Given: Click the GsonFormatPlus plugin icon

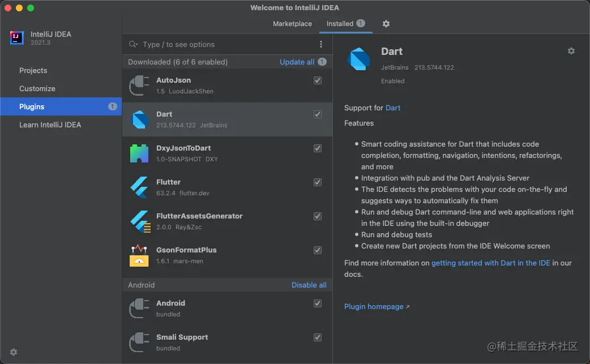Looking at the screenshot, I should point(139,255).
